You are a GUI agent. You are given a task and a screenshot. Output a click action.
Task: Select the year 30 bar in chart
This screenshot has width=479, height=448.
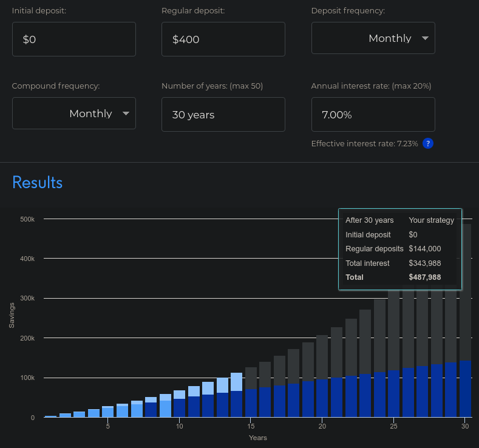click(x=465, y=321)
